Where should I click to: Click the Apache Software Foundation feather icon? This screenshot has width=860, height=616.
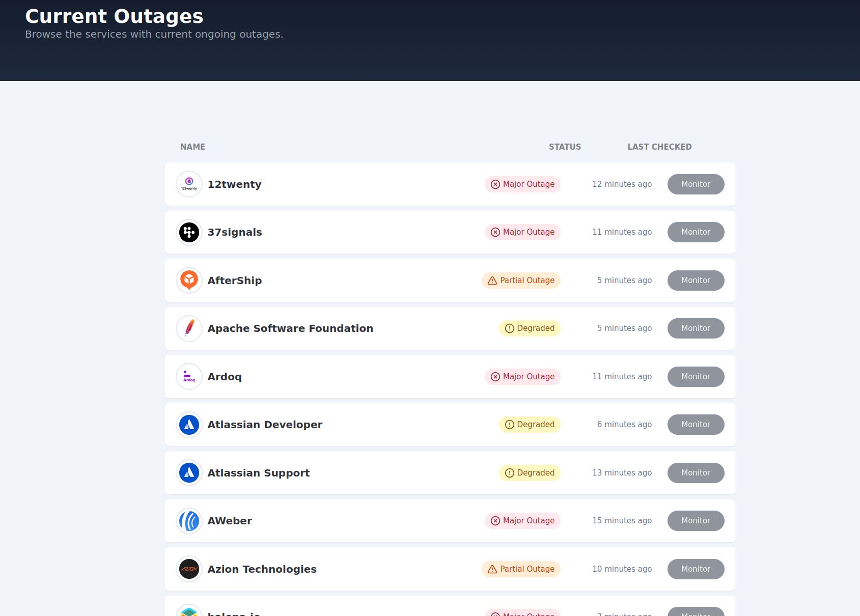[189, 328]
